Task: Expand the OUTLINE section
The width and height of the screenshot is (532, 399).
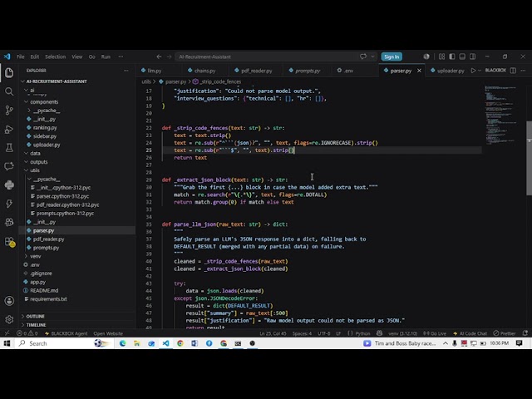Action: [34, 316]
